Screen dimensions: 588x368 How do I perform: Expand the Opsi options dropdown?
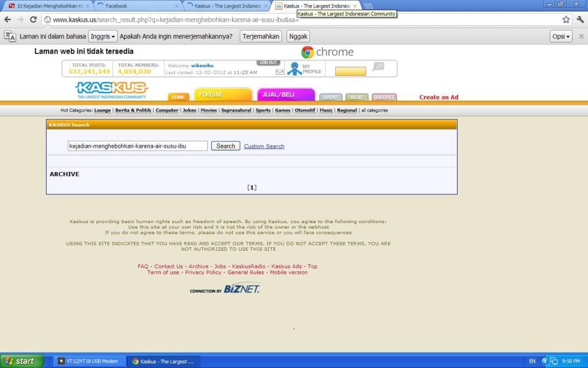[561, 36]
